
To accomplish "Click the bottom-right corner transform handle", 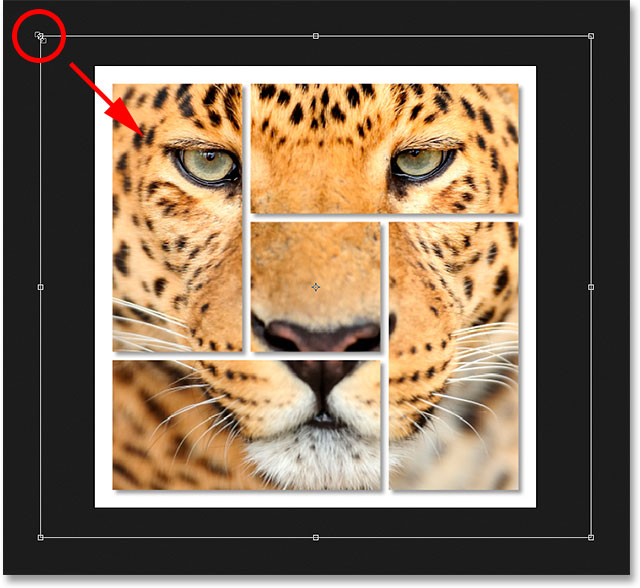I will click(x=591, y=537).
